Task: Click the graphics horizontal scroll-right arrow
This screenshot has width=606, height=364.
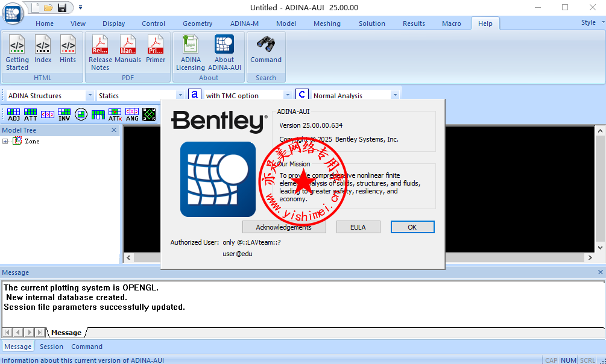Action: [x=590, y=258]
